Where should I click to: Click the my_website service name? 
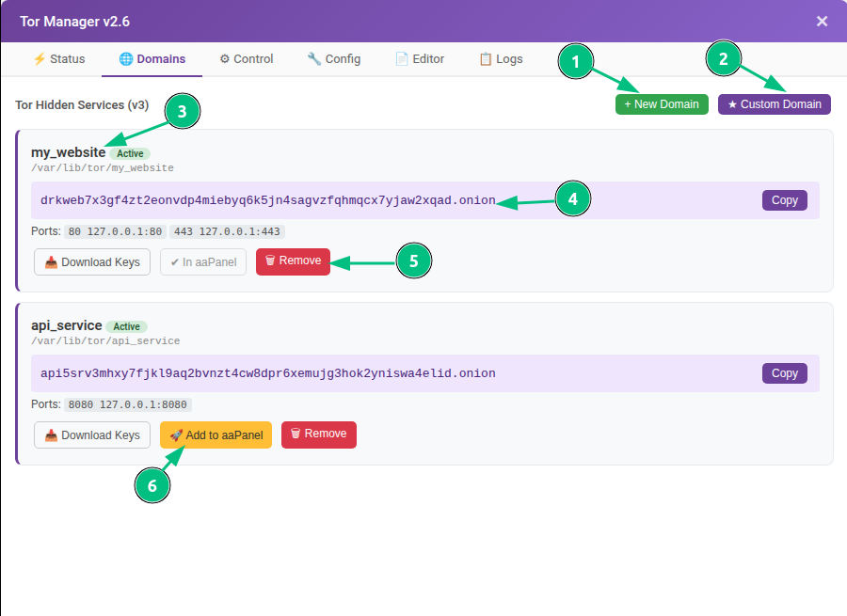pyautogui.click(x=68, y=152)
